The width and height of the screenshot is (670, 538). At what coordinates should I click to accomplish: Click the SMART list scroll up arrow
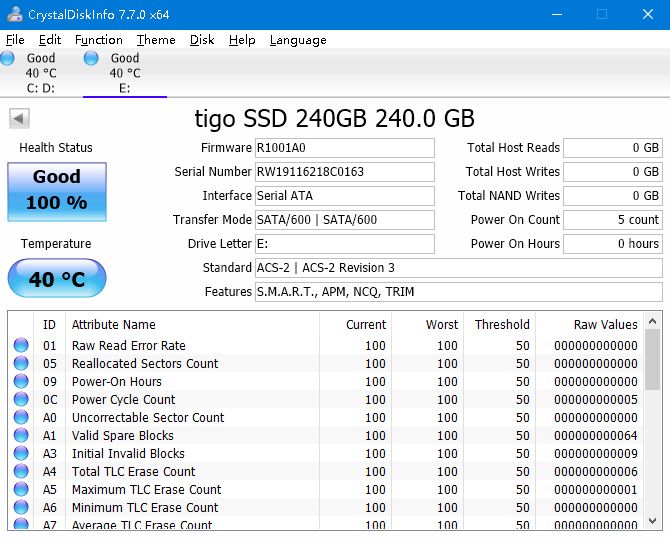coord(652,321)
